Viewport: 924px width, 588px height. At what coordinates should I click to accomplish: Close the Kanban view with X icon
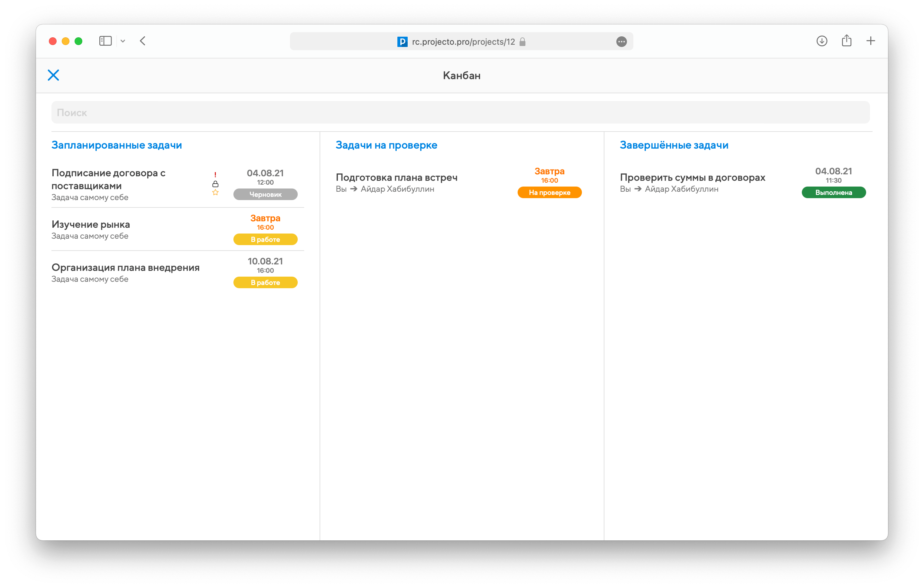click(x=53, y=75)
